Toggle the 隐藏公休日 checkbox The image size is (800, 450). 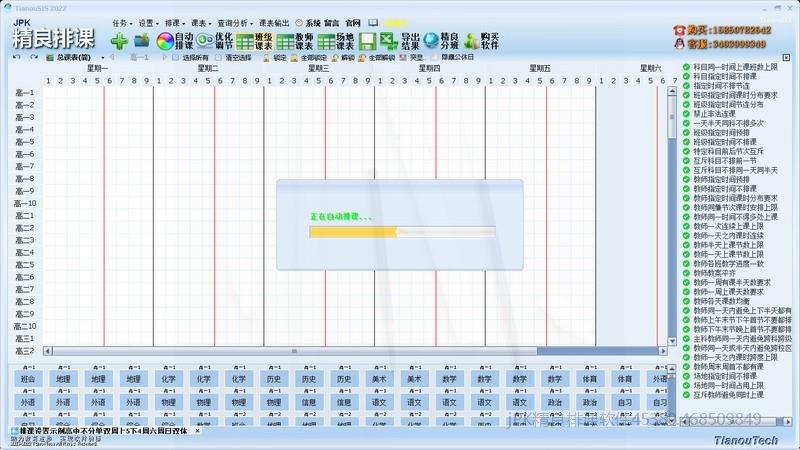(434, 58)
